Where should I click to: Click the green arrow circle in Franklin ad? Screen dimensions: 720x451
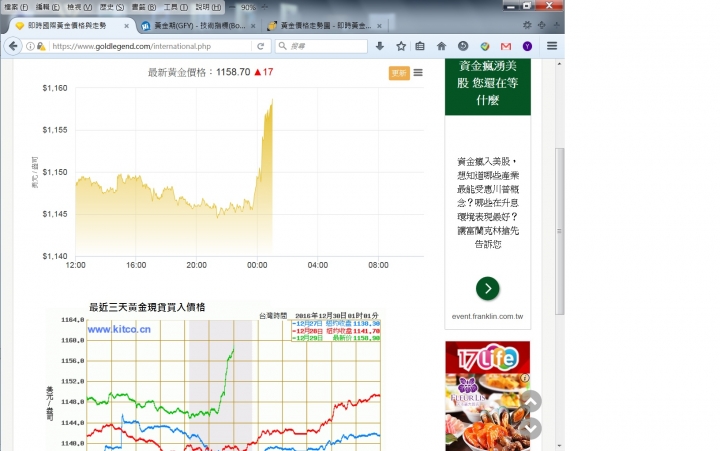point(488,288)
